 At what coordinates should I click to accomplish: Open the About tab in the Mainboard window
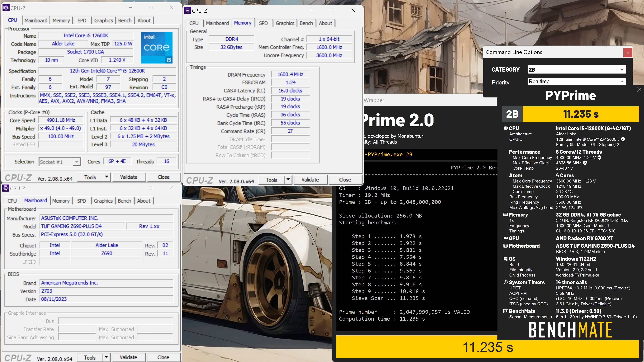(x=144, y=201)
